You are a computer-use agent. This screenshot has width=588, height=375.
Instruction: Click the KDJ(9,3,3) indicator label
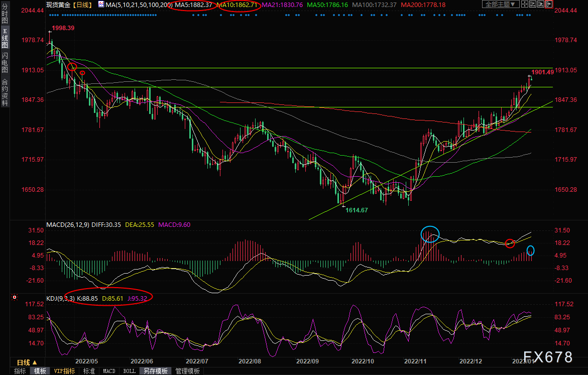click(x=60, y=299)
